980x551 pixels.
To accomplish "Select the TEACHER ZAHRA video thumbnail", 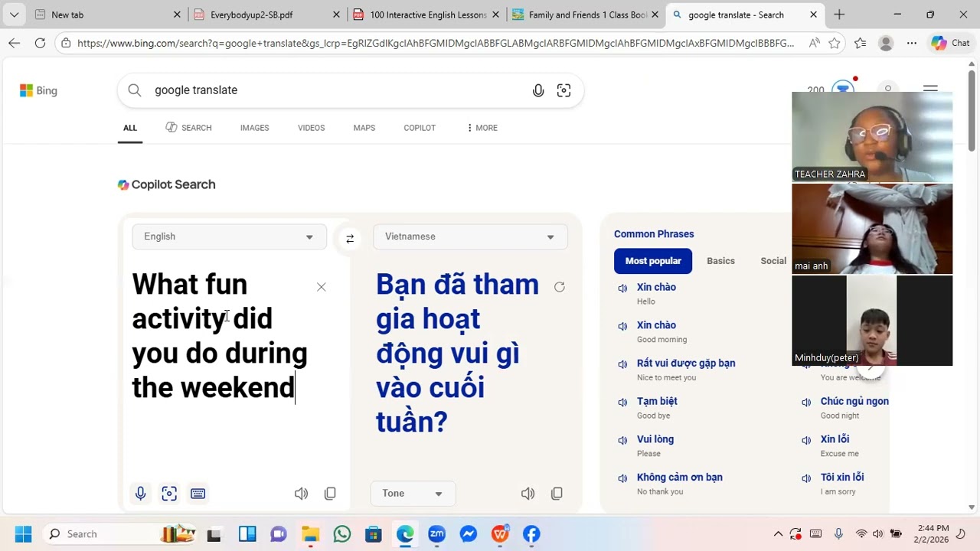I will [872, 137].
